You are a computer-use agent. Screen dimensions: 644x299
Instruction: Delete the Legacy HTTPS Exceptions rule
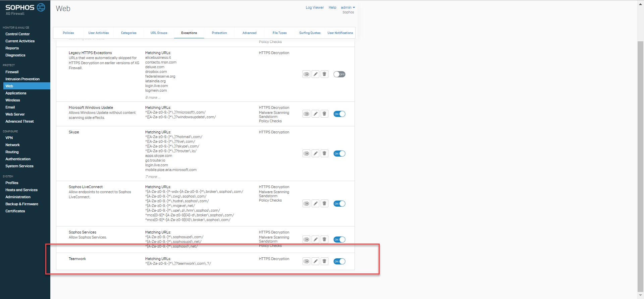pos(324,74)
